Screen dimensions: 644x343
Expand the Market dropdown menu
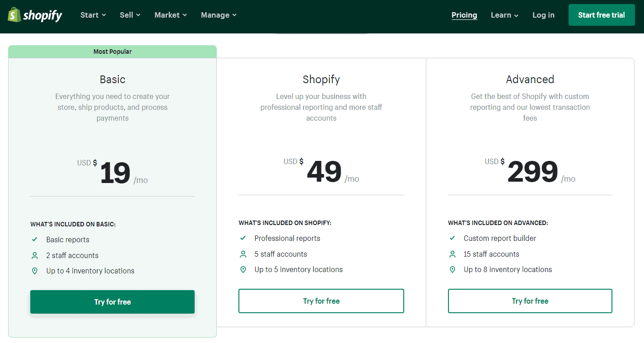point(171,15)
